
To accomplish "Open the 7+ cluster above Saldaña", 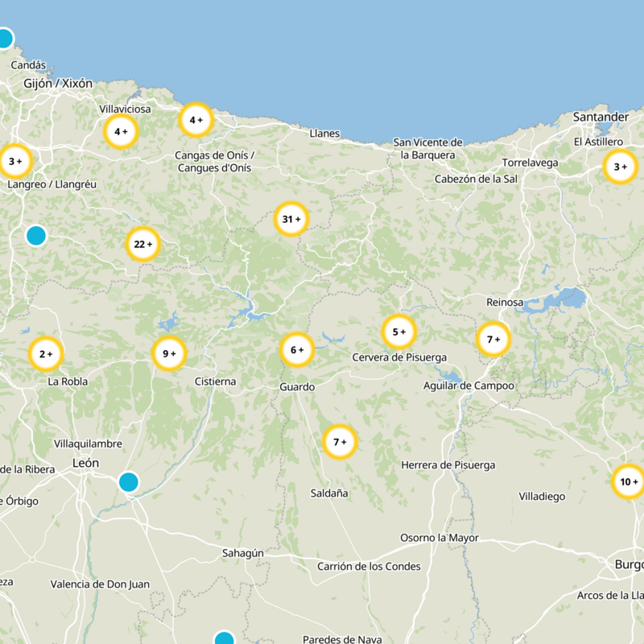I will (339, 442).
